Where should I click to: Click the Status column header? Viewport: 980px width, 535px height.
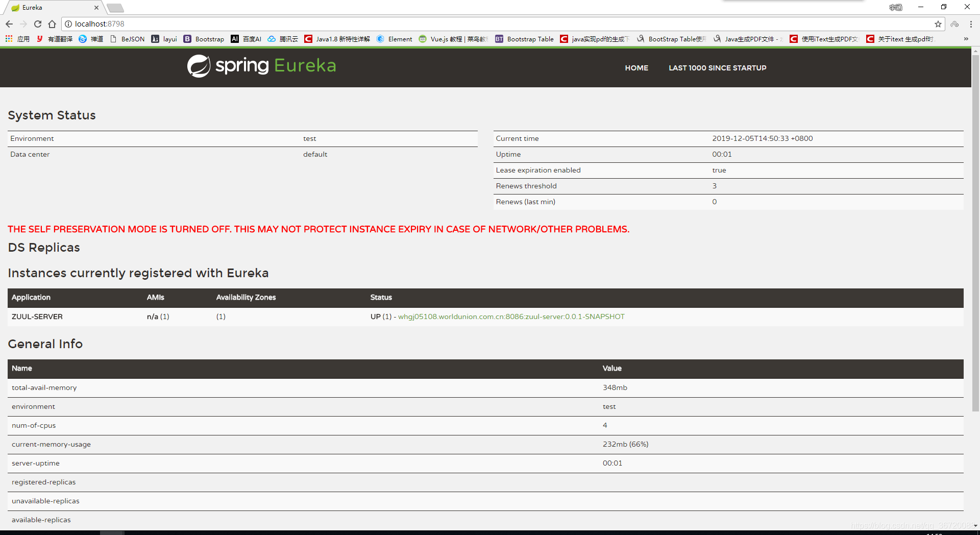tap(381, 297)
